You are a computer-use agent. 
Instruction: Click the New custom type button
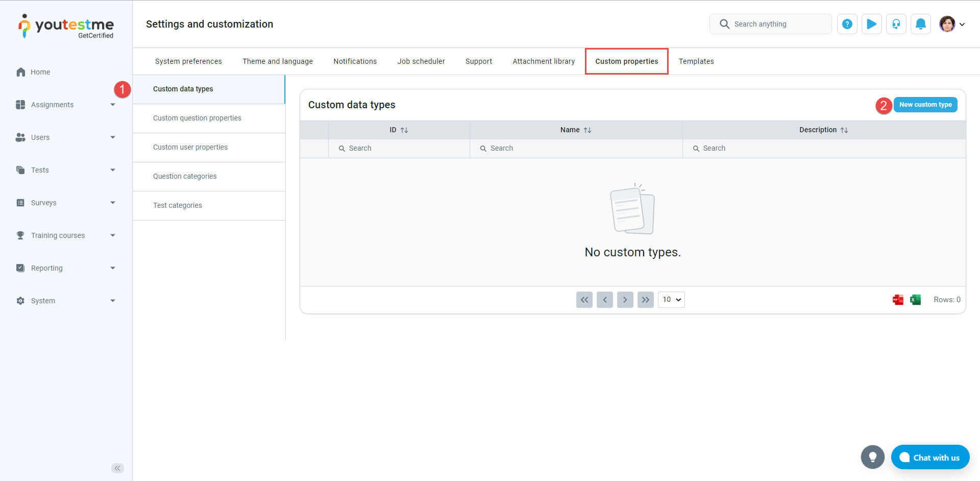pos(925,105)
